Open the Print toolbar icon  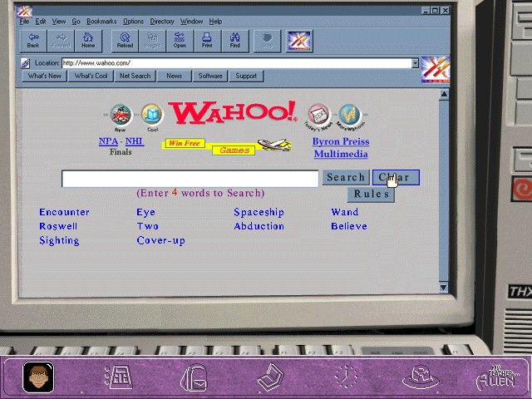[x=207, y=41]
